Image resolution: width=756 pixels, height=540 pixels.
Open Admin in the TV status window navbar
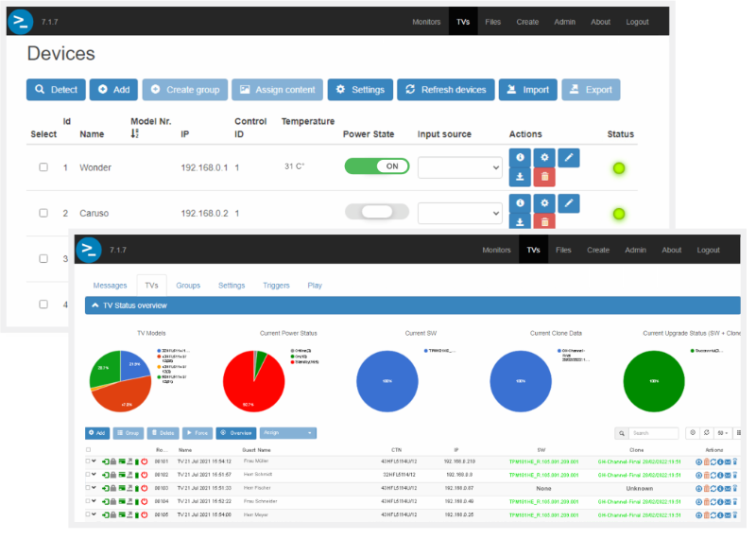click(x=635, y=250)
